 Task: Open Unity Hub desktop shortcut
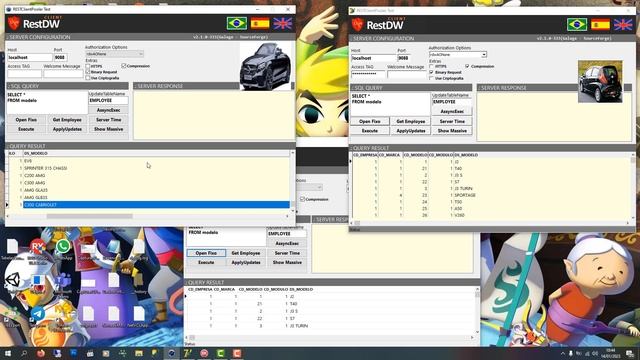pos(12,280)
